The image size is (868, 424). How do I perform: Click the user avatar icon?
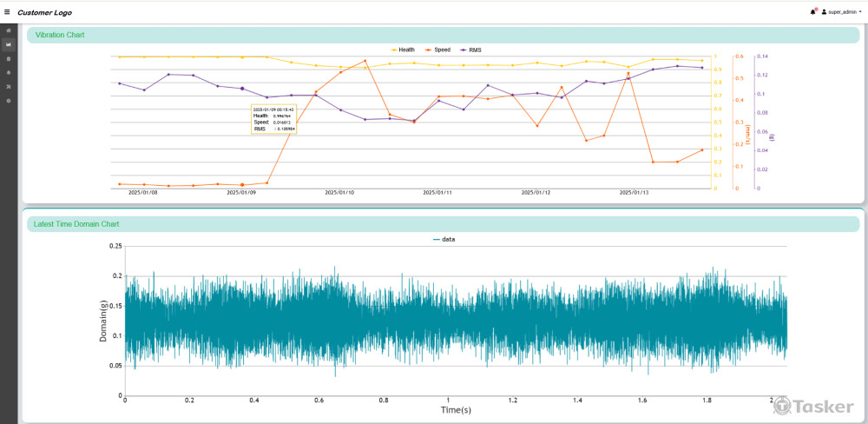(x=823, y=12)
